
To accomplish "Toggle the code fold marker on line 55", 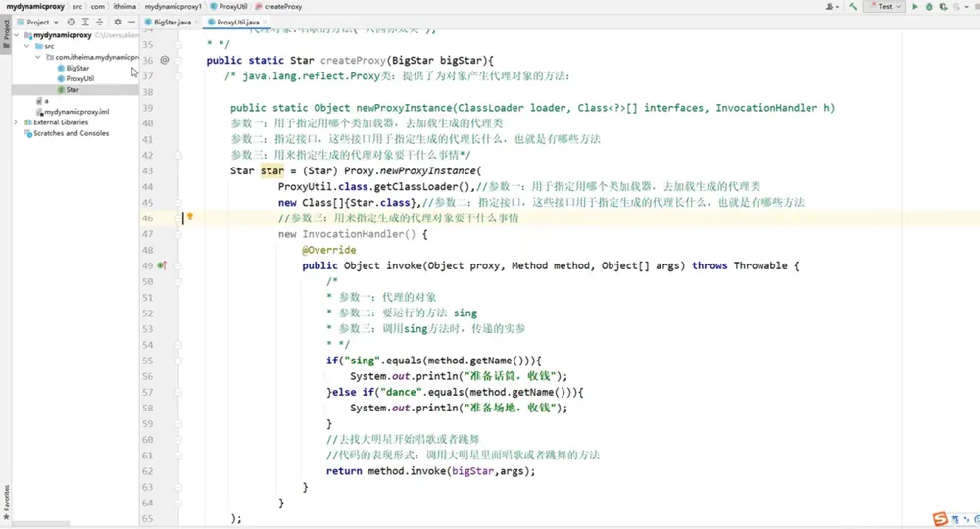I will pyautogui.click(x=178, y=361).
